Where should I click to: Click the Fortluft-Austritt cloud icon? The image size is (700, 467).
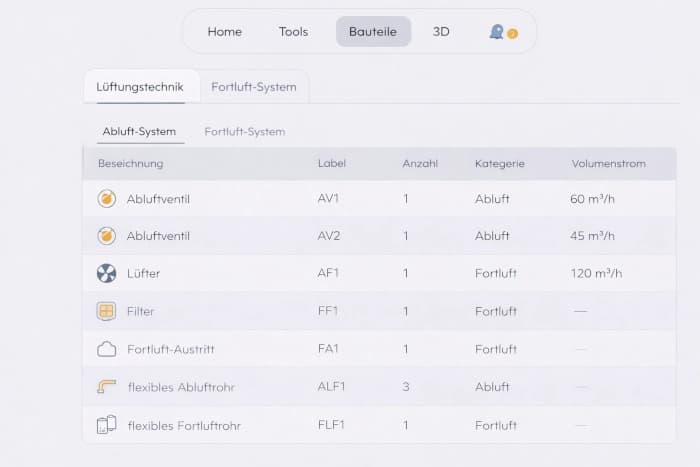point(106,349)
